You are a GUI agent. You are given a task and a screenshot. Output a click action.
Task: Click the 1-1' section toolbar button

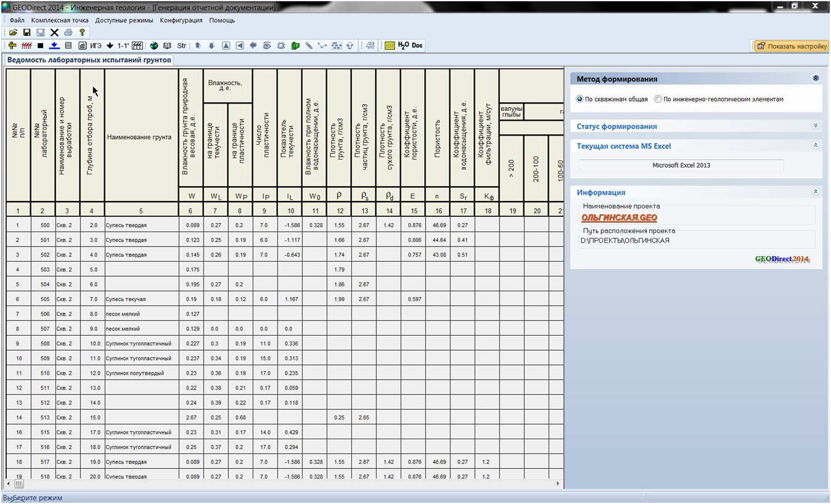[123, 46]
